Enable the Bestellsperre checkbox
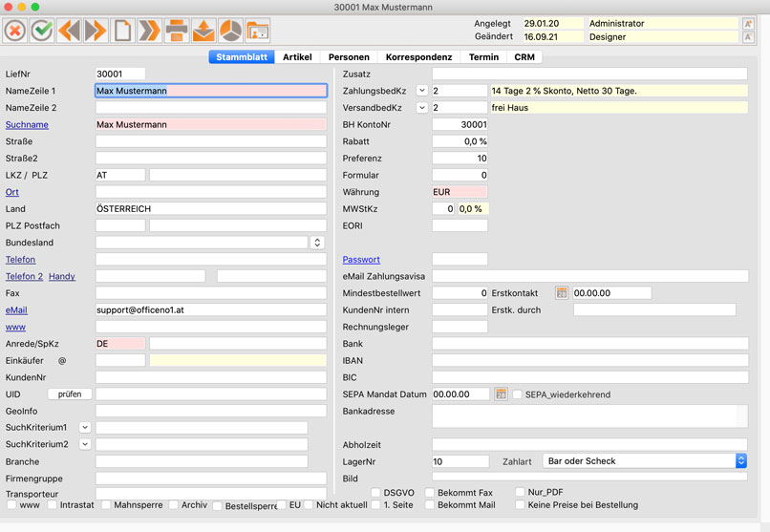 point(218,505)
